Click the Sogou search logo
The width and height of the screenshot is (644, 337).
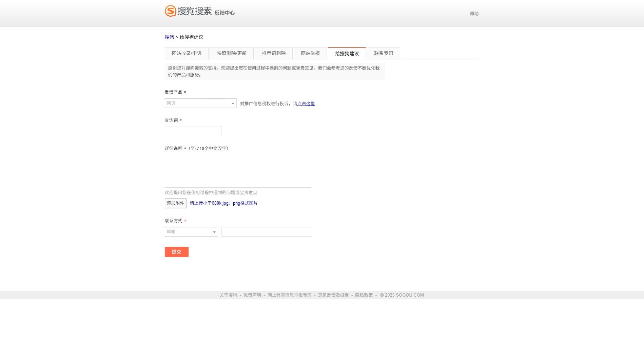186,11
